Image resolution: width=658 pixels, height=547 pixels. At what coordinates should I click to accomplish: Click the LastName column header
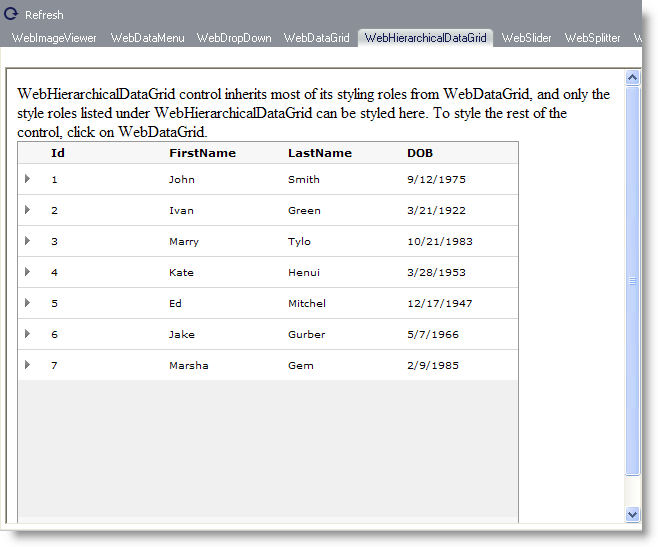point(320,153)
